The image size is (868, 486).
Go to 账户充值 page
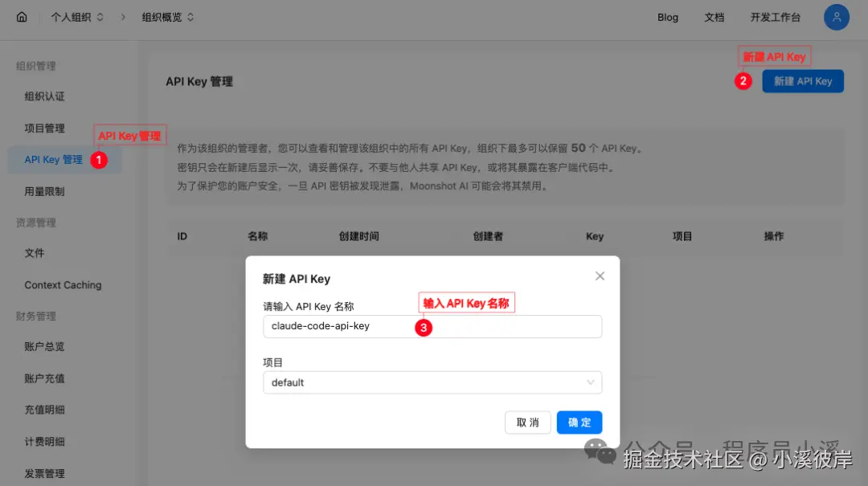click(44, 378)
